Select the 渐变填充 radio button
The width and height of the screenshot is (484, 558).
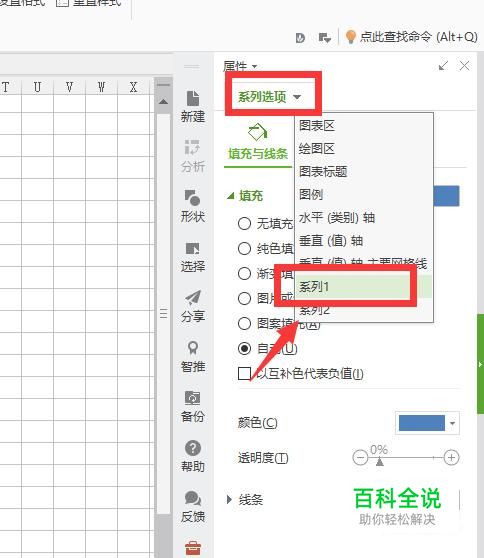[244, 273]
